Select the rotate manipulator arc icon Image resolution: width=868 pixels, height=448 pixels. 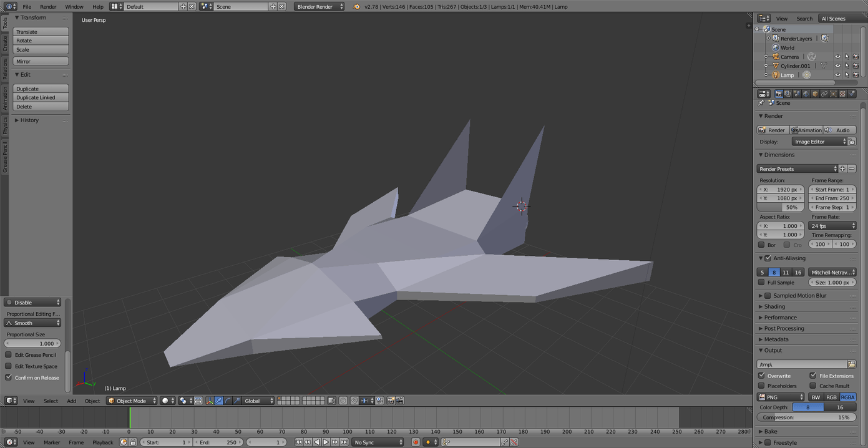pyautogui.click(x=228, y=401)
